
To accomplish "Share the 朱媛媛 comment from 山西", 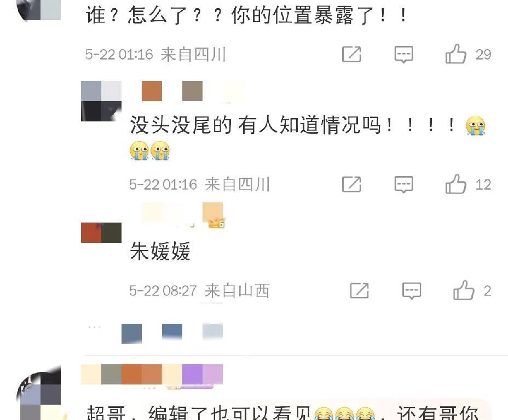I will (360, 290).
